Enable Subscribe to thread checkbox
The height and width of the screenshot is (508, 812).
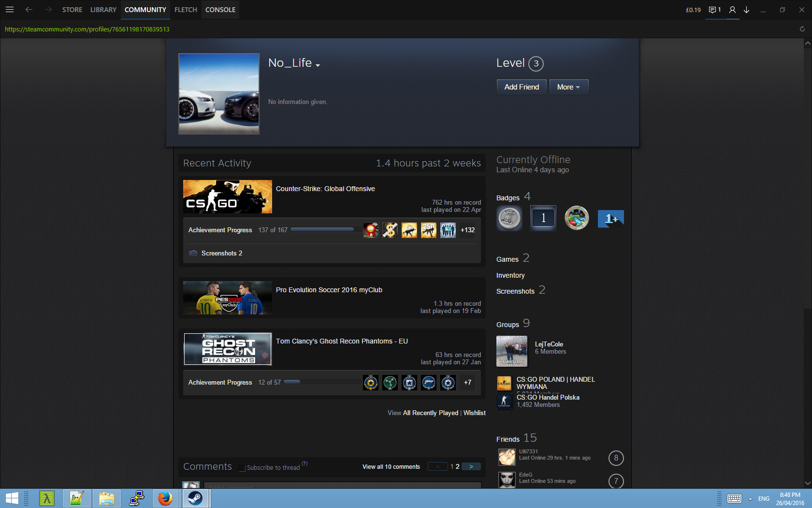243,468
